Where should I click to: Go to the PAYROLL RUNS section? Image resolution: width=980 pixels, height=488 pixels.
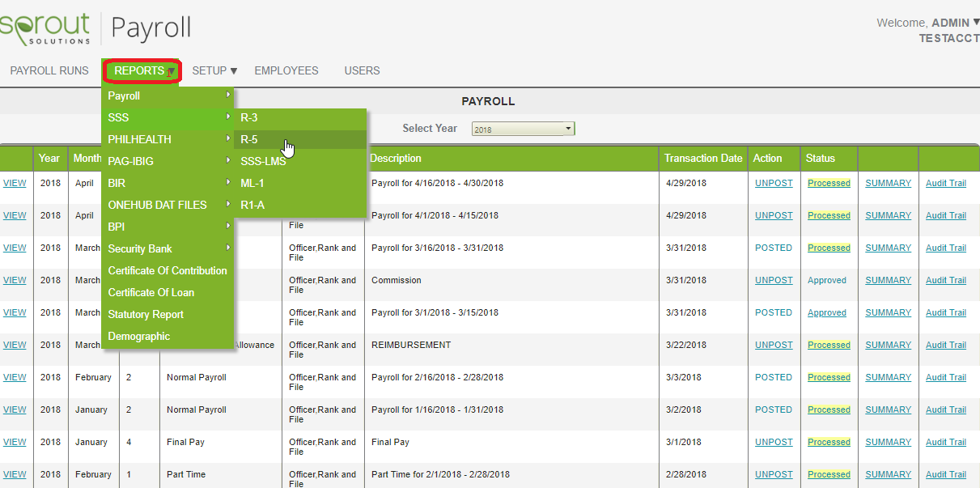(x=49, y=70)
